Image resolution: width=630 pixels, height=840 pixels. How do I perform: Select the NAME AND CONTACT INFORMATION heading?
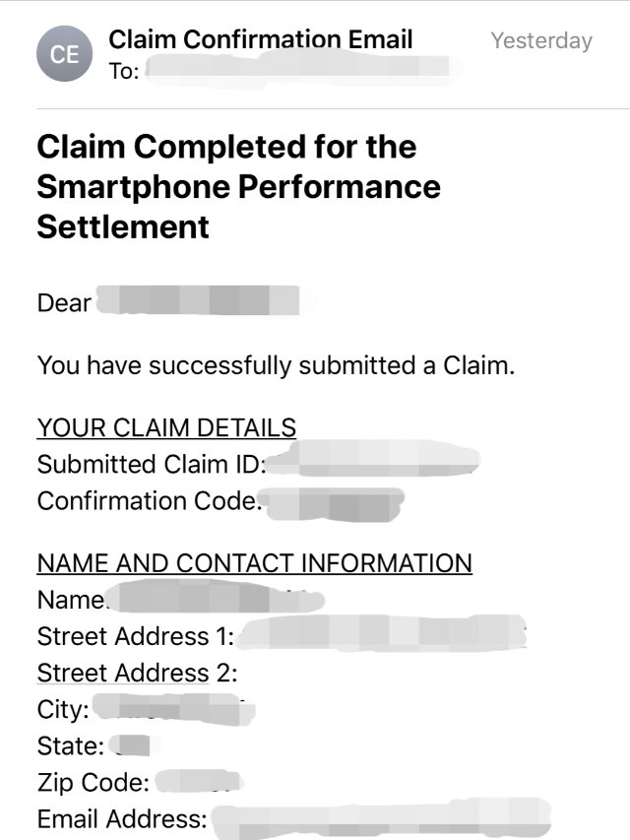[x=254, y=563]
